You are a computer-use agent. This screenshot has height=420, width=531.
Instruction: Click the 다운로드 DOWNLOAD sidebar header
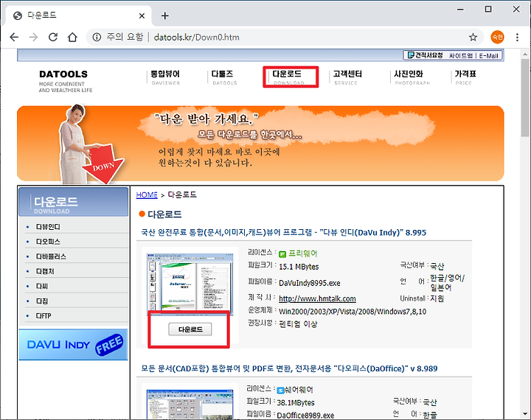tap(74, 202)
